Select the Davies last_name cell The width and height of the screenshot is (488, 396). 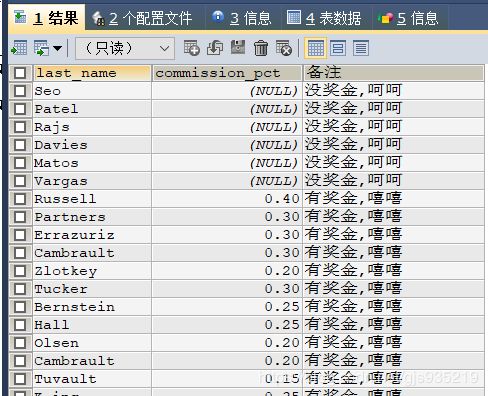92,145
